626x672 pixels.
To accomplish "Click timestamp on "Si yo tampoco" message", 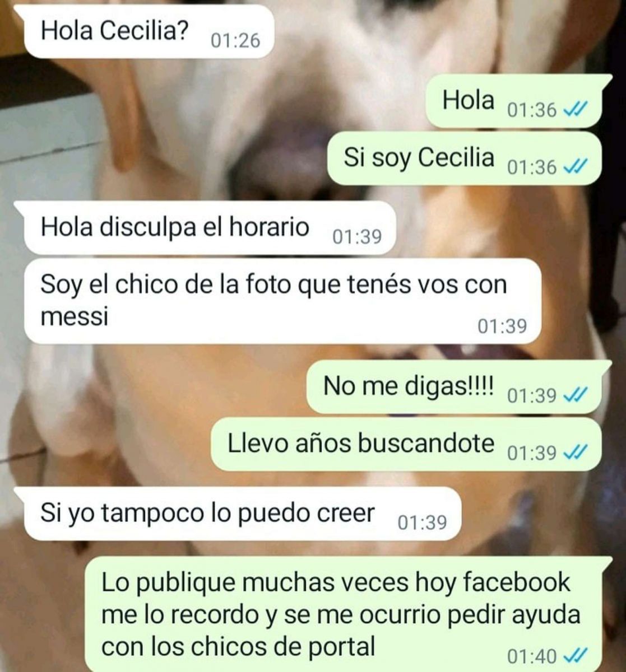I will (422, 522).
